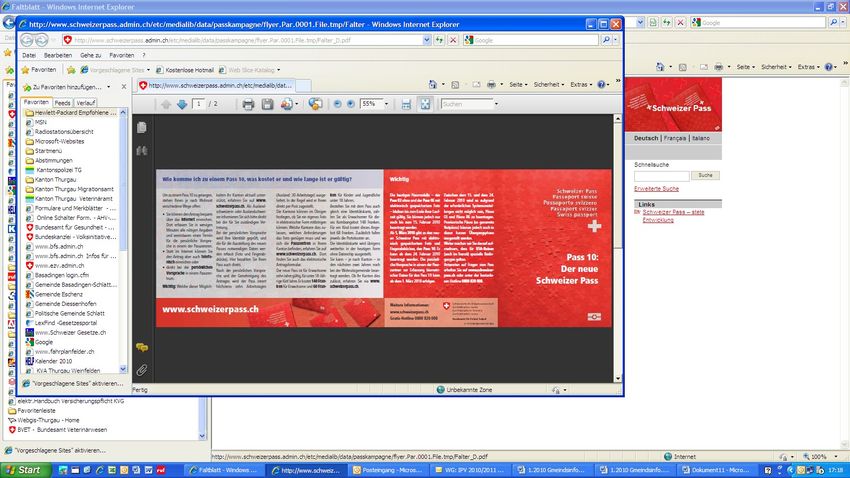Open the binoculars search panel icon
Image resolution: width=850 pixels, height=478 pixels.
(142, 150)
